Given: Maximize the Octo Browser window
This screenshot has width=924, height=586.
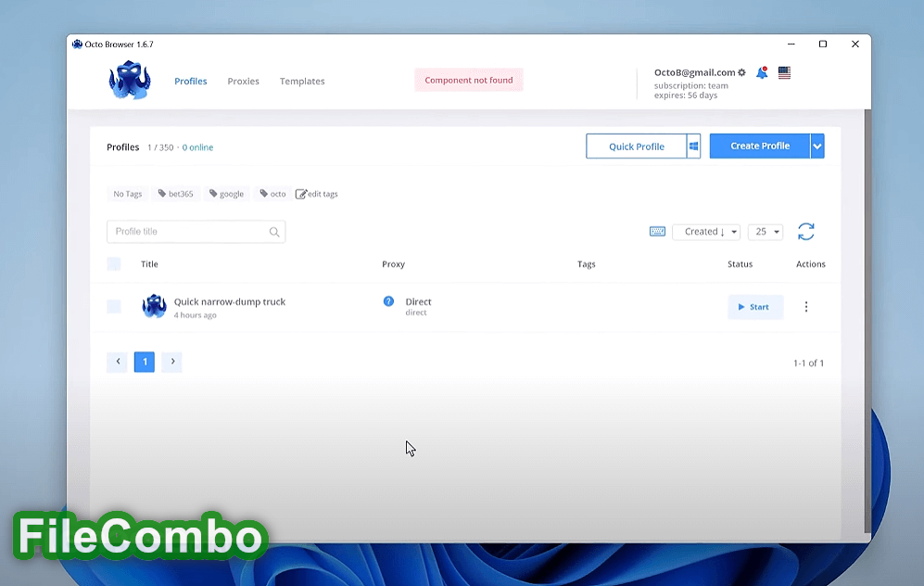Looking at the screenshot, I should coord(823,45).
